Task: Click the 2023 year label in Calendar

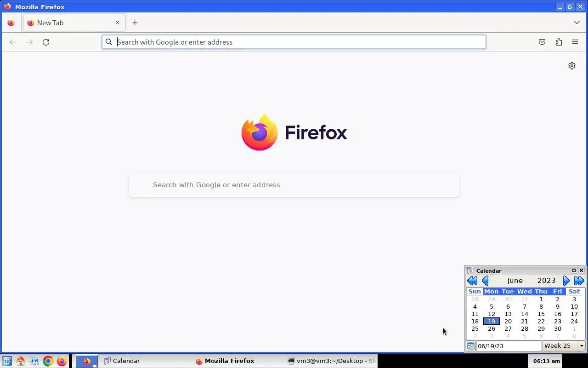Action: coord(546,281)
